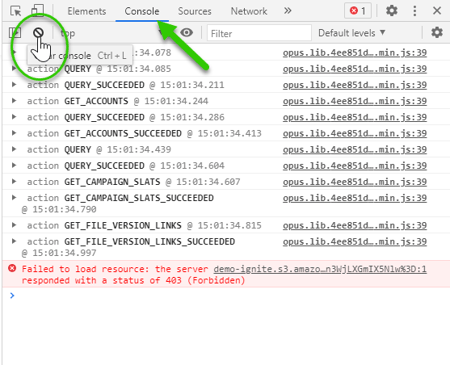
Task: Expand the QUERY_SUCCEEDED 15:01:34.604 entry
Action: pyautogui.click(x=14, y=165)
